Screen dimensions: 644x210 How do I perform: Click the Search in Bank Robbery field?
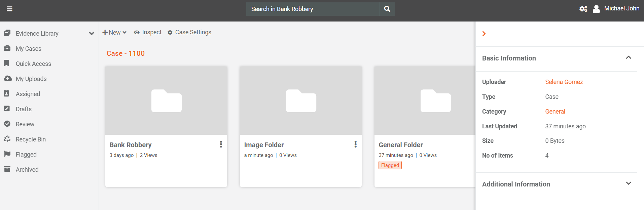tap(313, 9)
